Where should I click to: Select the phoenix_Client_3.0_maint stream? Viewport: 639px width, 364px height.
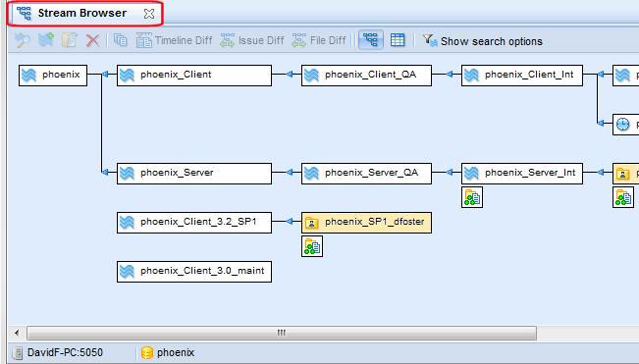pyautogui.click(x=194, y=272)
